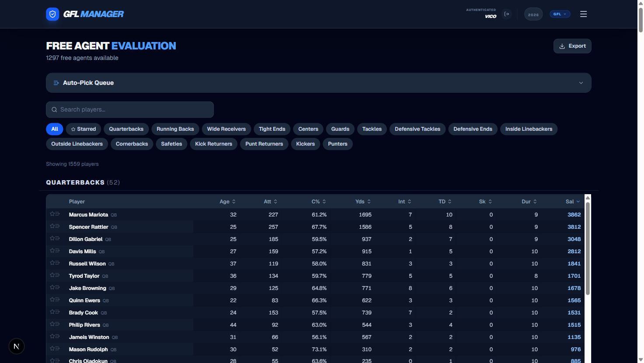Filter by Outside Linebackers
Screen dimensions: 644x363
tap(77, 144)
